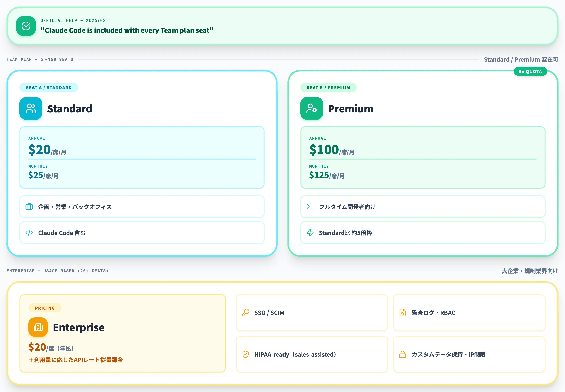
Task: Click the ANNUAL label in the Standard card
Action: pos(37,138)
